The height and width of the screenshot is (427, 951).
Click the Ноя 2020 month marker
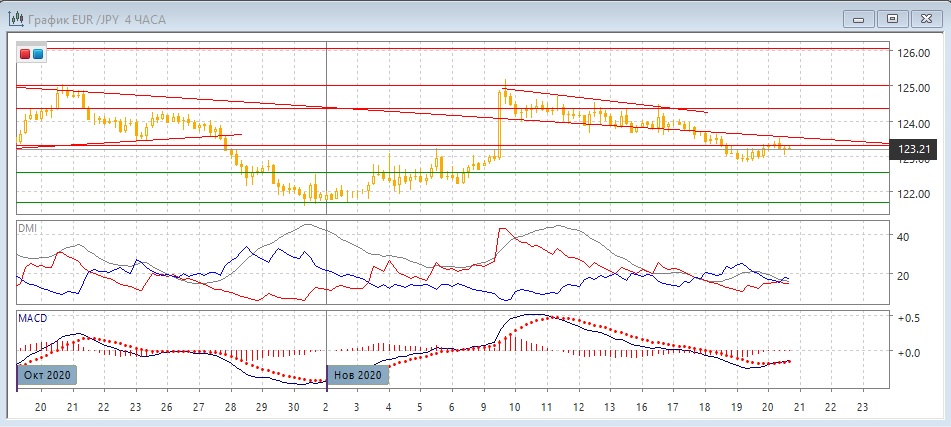[357, 375]
